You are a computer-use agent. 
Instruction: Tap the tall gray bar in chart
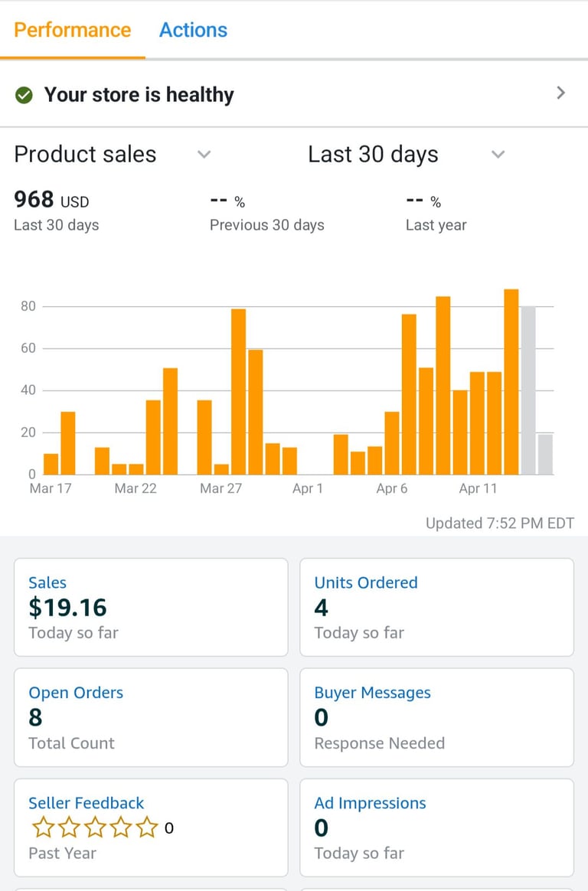point(528,390)
